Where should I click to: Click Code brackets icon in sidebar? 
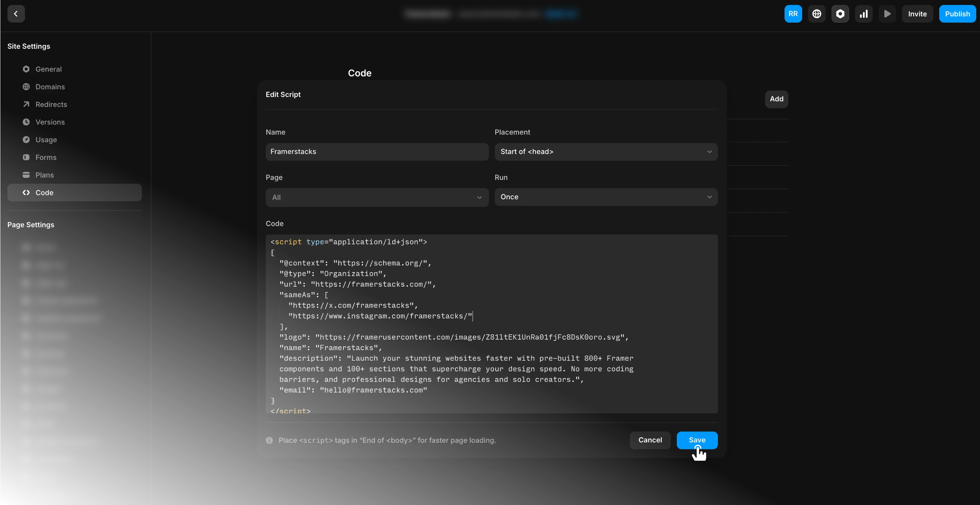coord(26,193)
